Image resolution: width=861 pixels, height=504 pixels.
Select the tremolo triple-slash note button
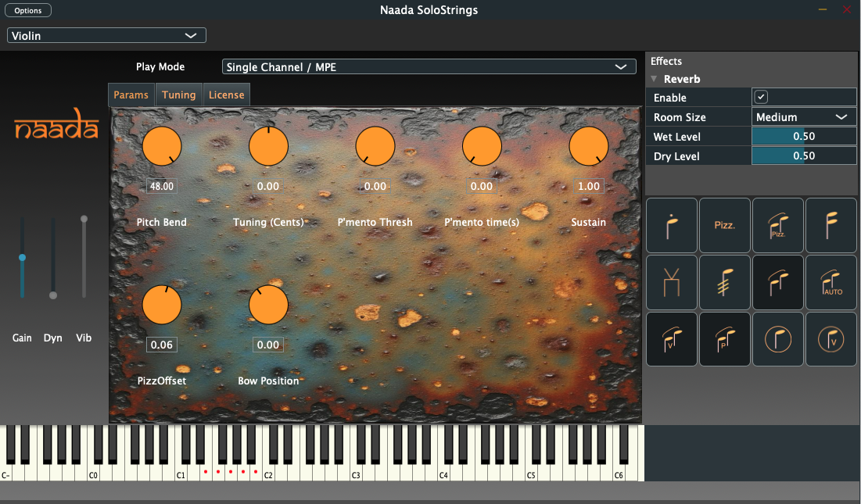(725, 282)
